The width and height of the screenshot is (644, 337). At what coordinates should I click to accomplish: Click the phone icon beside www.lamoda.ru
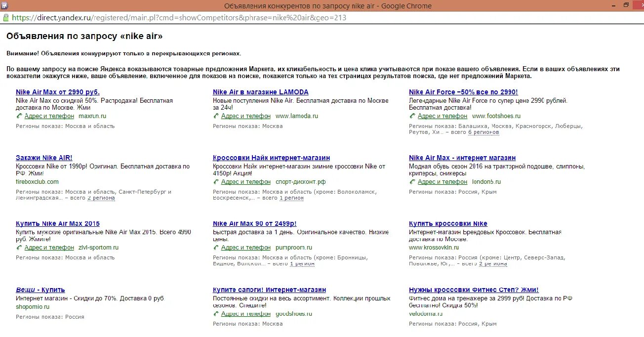(x=216, y=116)
